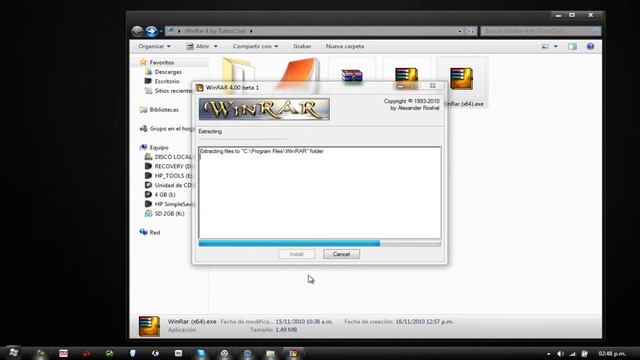Viewport: 640px width, 360px height.
Task: Click the greyed Install button
Action: 297,254
